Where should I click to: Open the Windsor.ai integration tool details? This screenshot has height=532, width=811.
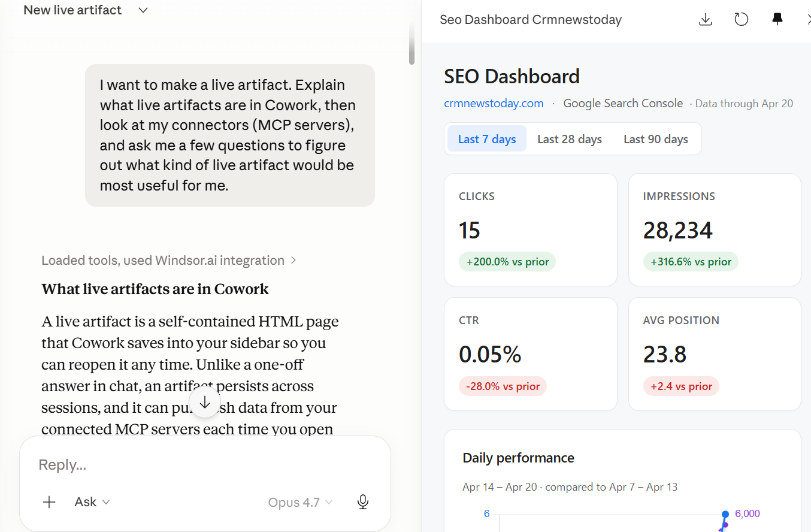pos(170,260)
